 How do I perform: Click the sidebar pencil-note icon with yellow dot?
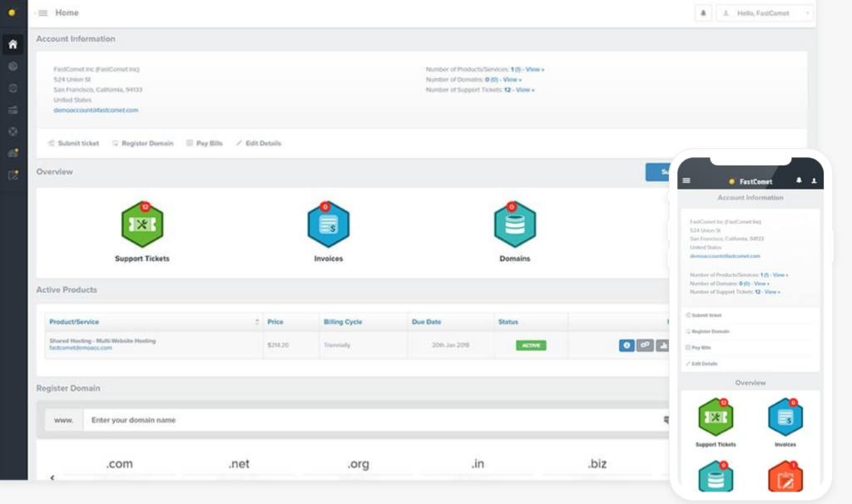point(13,175)
